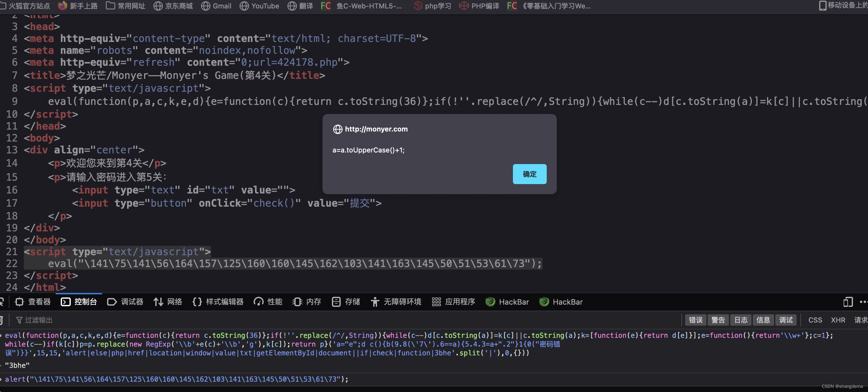Click the alert octal string console input
This screenshot has height=392, width=868.
177,379
